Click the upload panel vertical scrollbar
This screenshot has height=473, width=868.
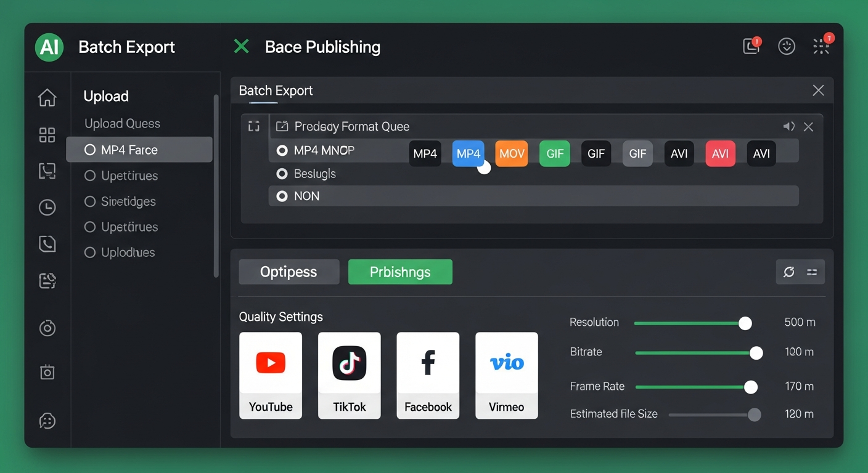point(216,186)
